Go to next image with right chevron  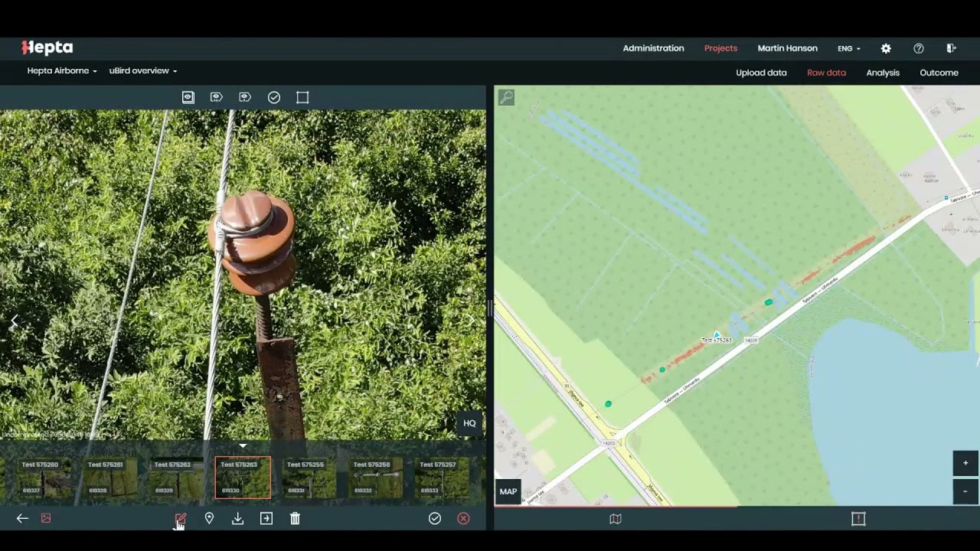tap(472, 318)
